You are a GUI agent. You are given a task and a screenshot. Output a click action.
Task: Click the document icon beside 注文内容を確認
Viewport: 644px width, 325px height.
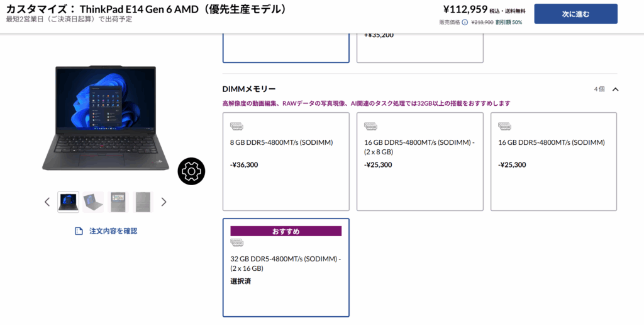pyautogui.click(x=79, y=231)
